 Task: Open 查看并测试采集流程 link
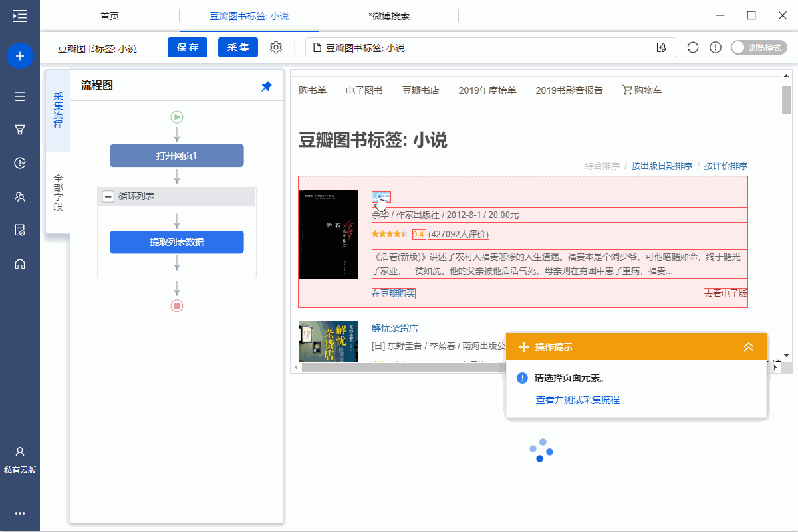(578, 400)
